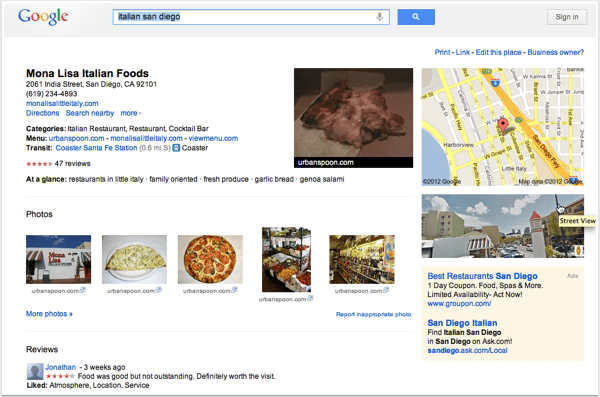Screen dimensions: 600x397
Task: Open the Search nearby link
Action: 90,113
